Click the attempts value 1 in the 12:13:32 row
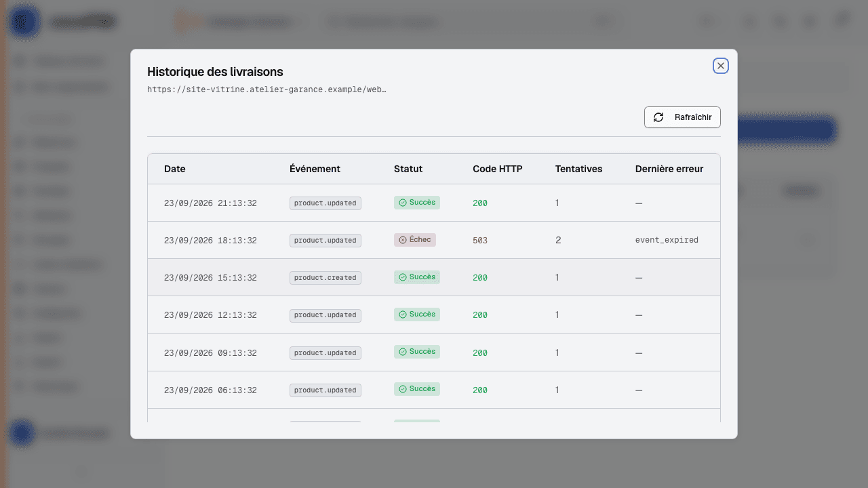868x488 pixels. 557,314
